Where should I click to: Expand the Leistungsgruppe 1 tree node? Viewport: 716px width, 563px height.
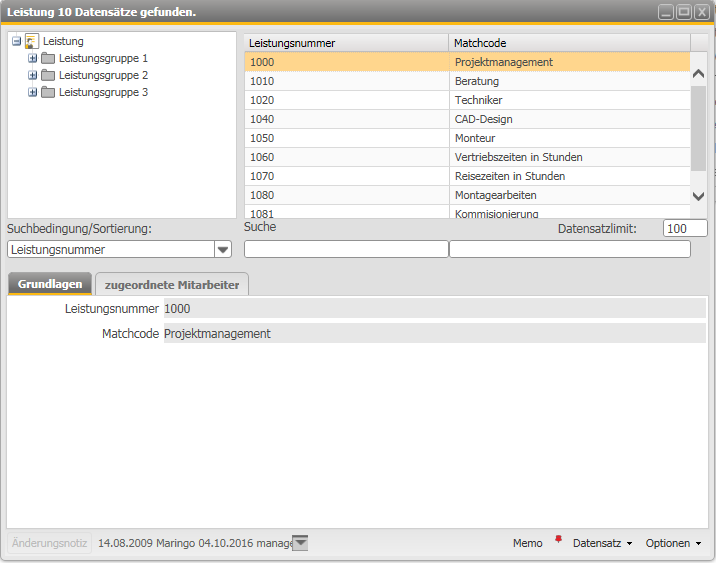pos(33,58)
